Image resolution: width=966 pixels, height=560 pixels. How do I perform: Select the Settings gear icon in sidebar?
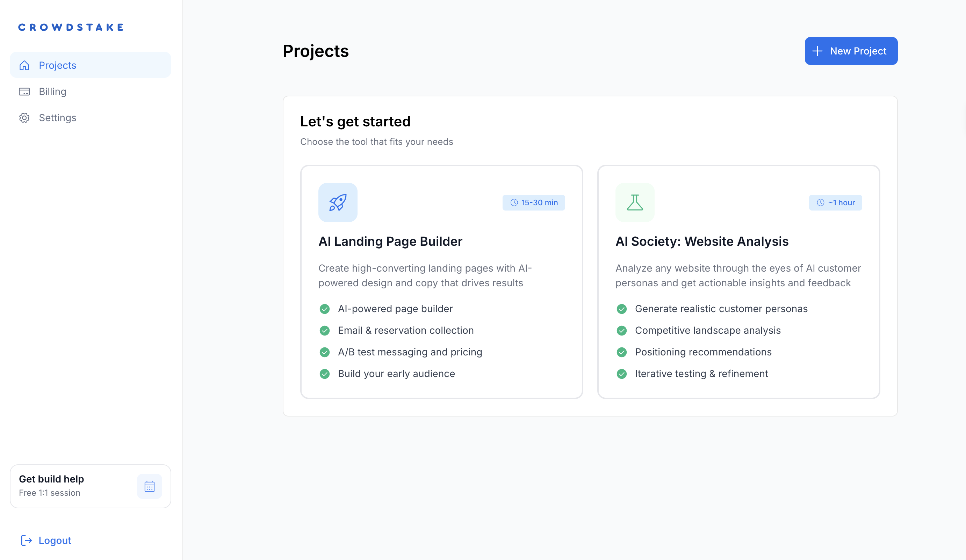(x=24, y=118)
